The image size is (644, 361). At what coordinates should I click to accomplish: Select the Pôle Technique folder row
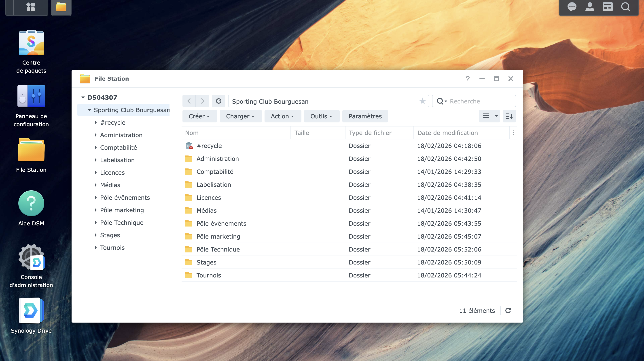coord(275,249)
